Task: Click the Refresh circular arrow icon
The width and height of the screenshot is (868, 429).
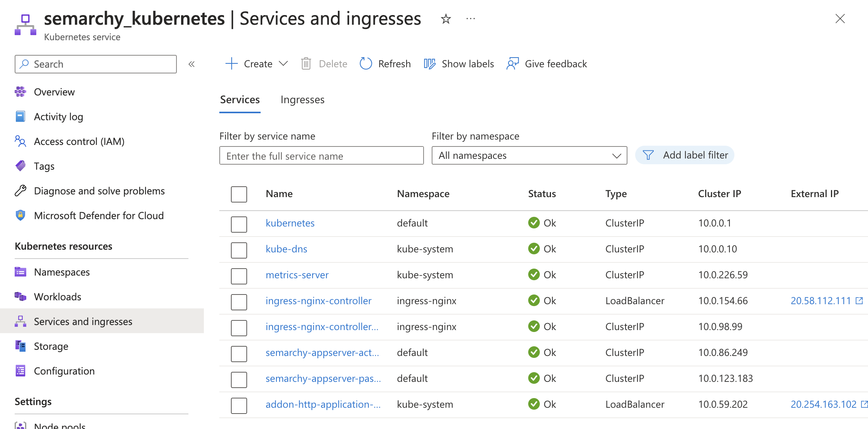Action: point(366,64)
